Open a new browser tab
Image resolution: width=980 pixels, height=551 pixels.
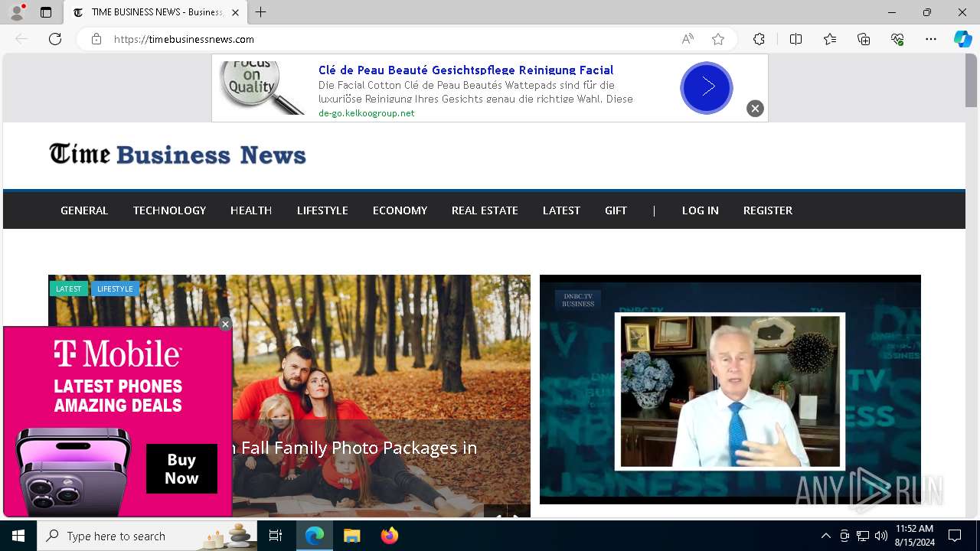point(261,12)
